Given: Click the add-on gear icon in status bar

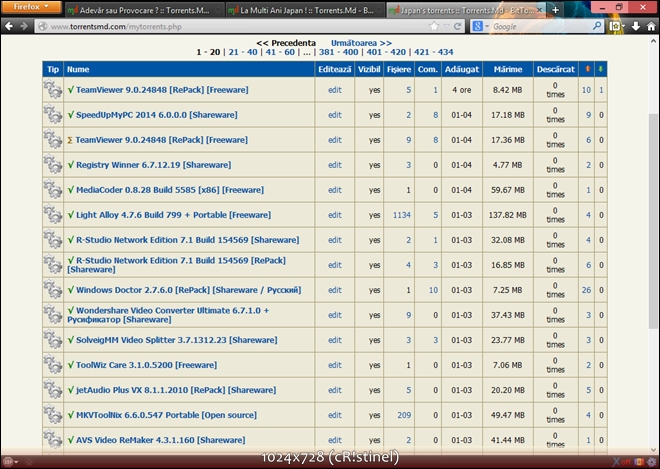Looking at the screenshot, I should click(652, 462).
